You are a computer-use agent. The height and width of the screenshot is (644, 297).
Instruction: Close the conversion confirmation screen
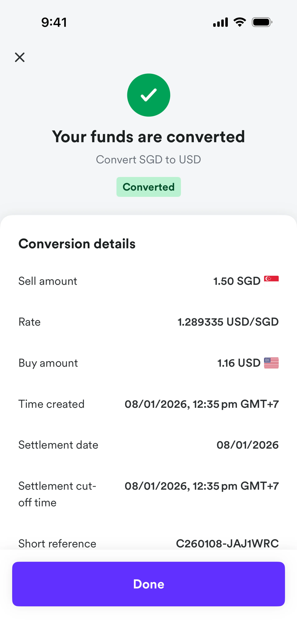[20, 57]
